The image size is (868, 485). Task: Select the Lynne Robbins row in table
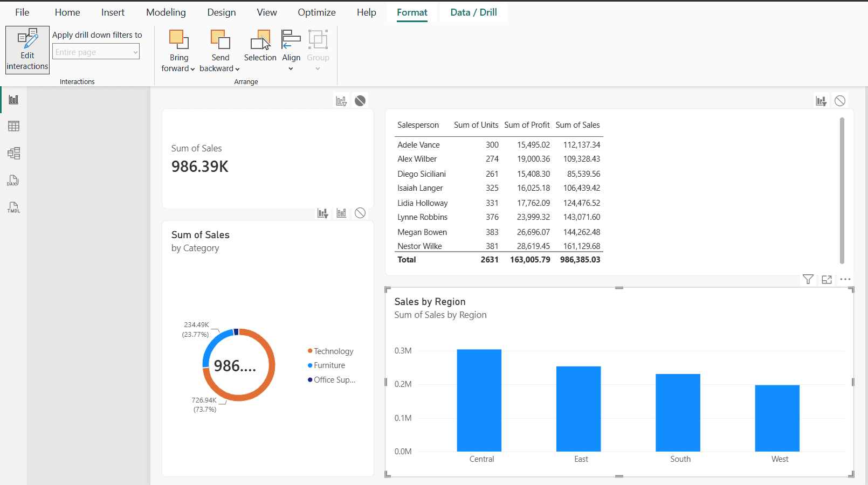coord(499,217)
